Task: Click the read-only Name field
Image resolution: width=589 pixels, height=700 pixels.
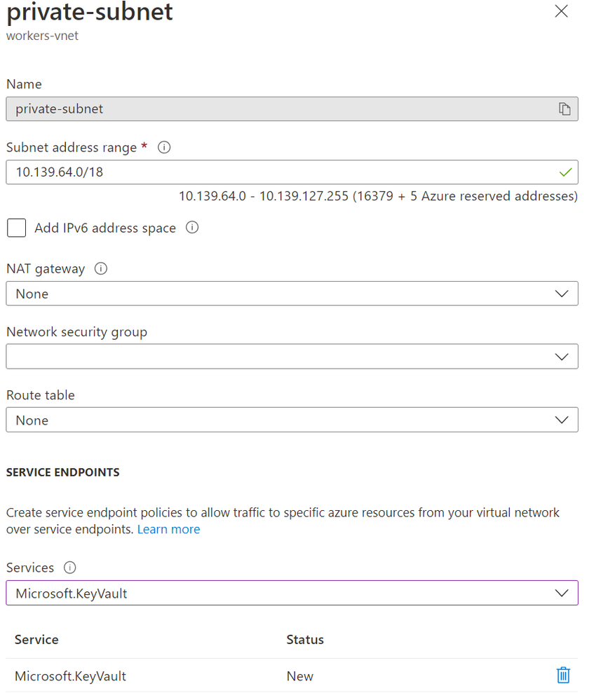Action: [280, 109]
